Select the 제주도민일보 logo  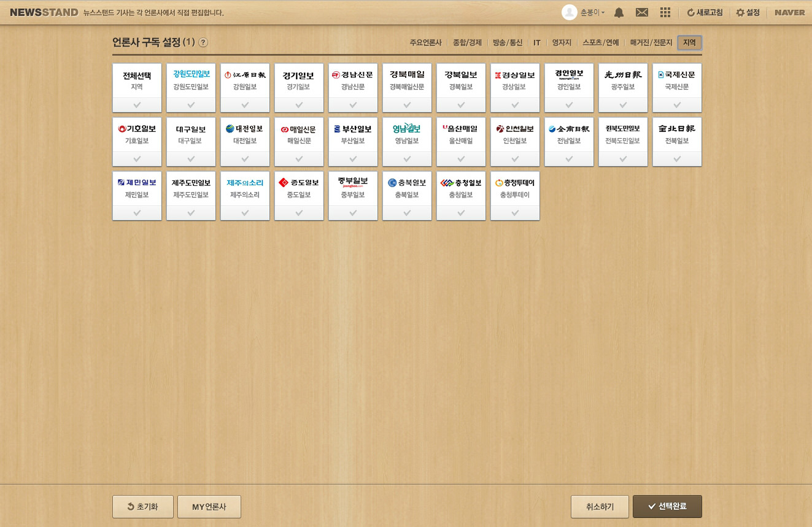coord(191,183)
